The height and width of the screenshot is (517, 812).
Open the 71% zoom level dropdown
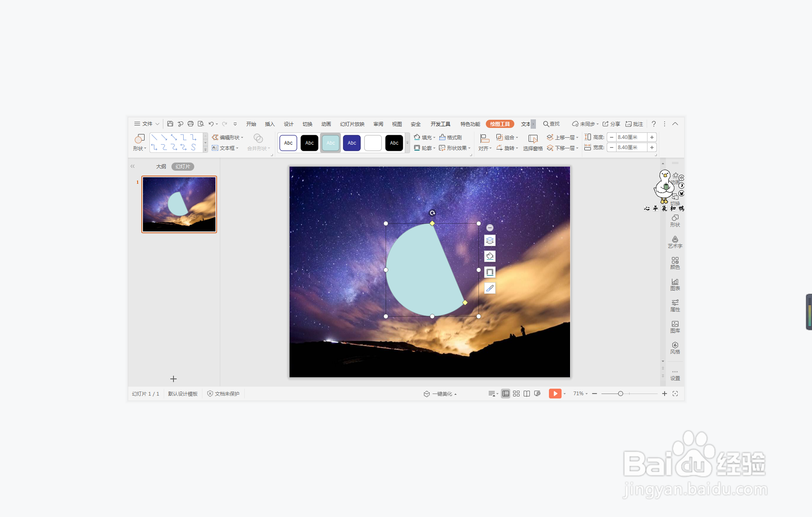tap(580, 394)
